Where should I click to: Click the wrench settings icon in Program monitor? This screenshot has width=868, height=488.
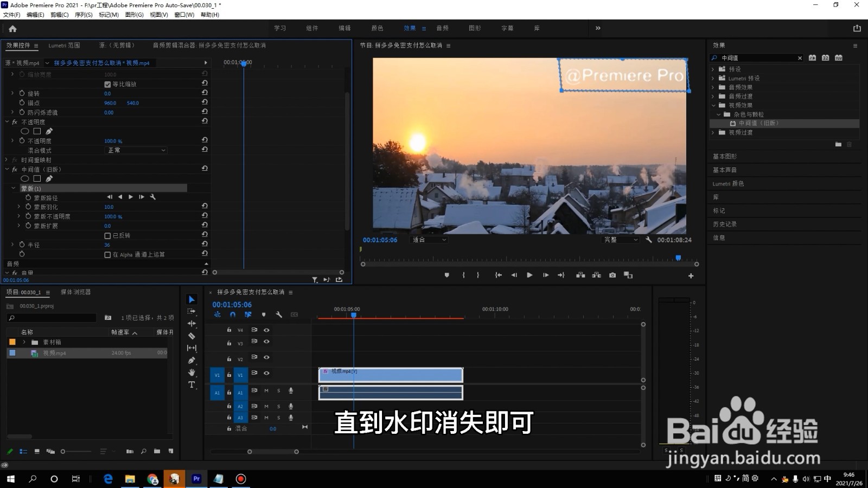click(x=649, y=239)
